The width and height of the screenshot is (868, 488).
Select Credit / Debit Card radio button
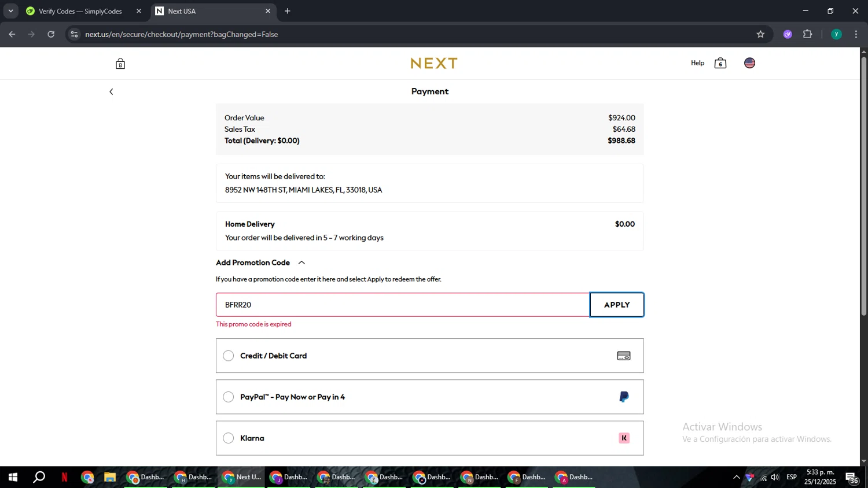click(x=229, y=356)
